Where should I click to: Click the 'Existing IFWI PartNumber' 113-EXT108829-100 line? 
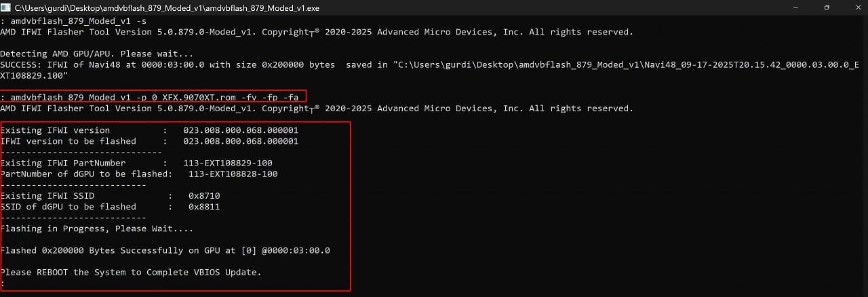[x=136, y=163]
